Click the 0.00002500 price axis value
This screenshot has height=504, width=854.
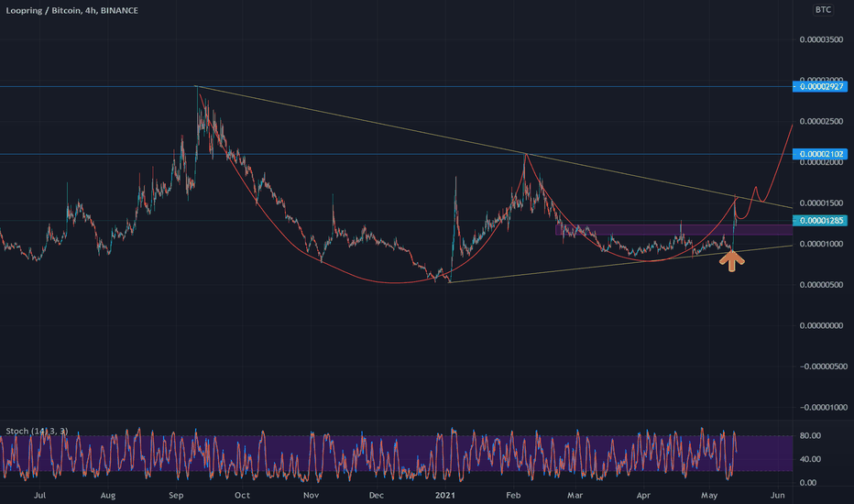click(821, 121)
